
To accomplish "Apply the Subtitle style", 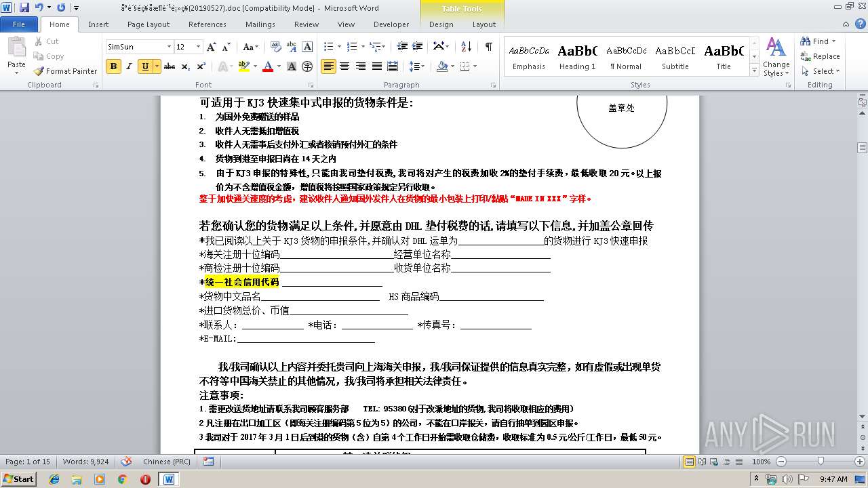I will (675, 57).
